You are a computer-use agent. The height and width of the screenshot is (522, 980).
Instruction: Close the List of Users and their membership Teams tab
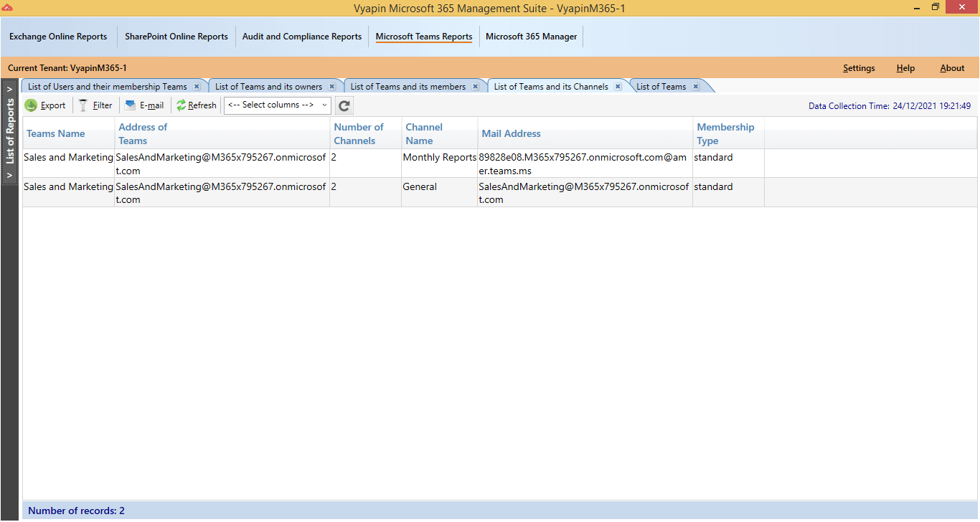pos(197,87)
